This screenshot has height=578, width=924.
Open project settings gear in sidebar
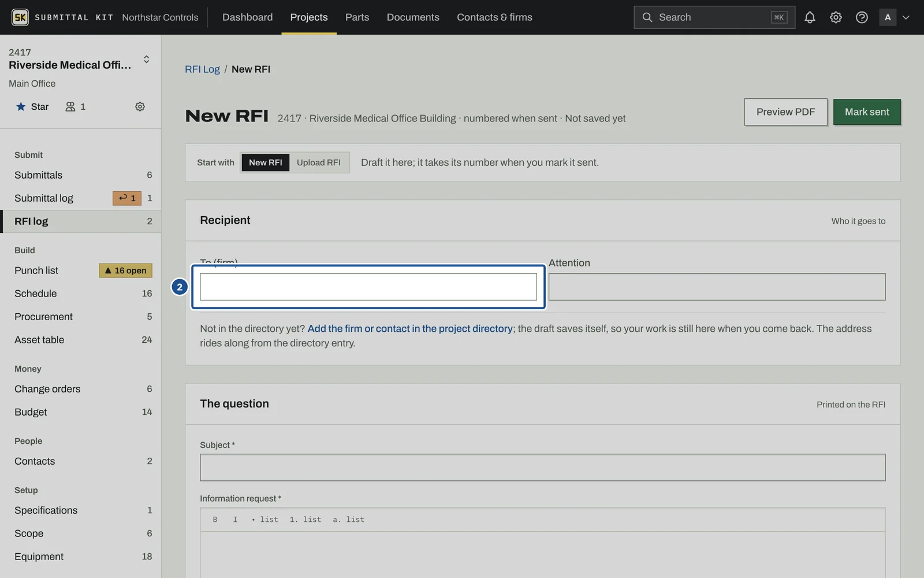click(x=140, y=106)
